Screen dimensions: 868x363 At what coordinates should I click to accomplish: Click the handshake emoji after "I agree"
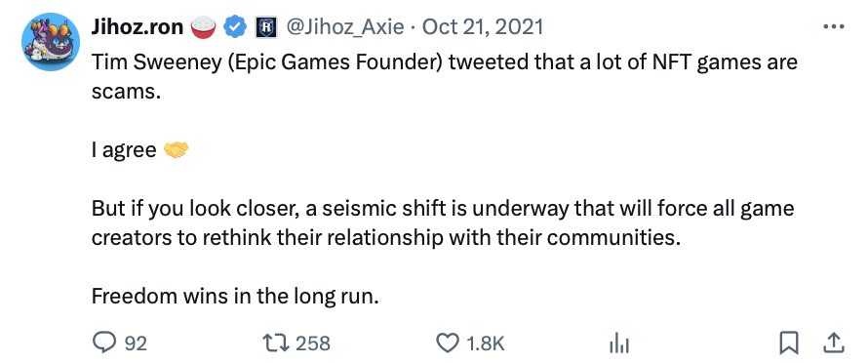(x=176, y=149)
